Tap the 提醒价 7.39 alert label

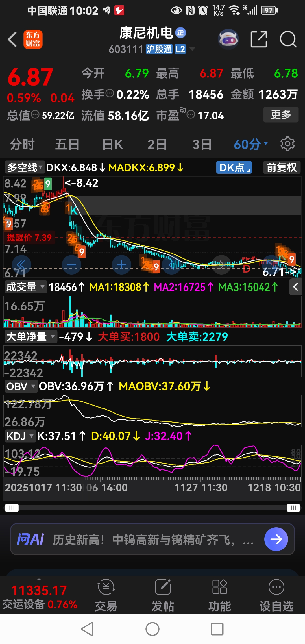click(x=29, y=237)
